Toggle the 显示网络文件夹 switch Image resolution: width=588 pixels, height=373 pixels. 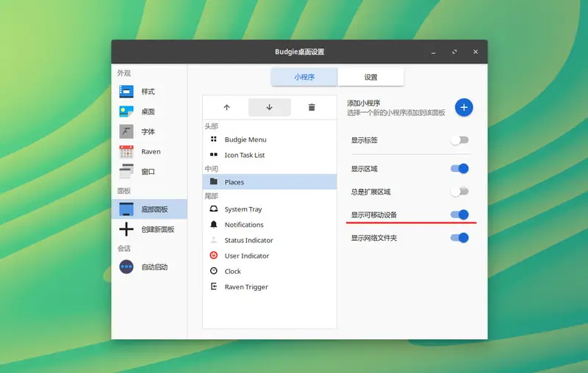459,238
